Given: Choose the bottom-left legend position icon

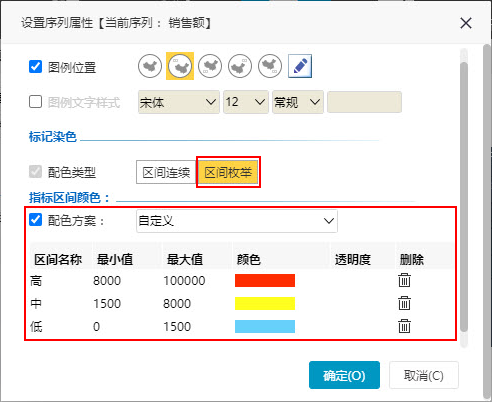Looking at the screenshot, I should (x=210, y=66).
